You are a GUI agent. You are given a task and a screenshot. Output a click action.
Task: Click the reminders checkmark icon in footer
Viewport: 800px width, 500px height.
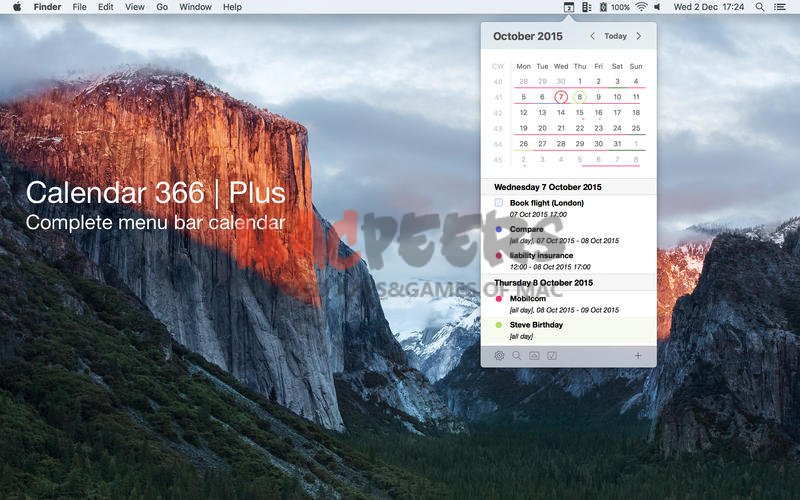coord(552,355)
